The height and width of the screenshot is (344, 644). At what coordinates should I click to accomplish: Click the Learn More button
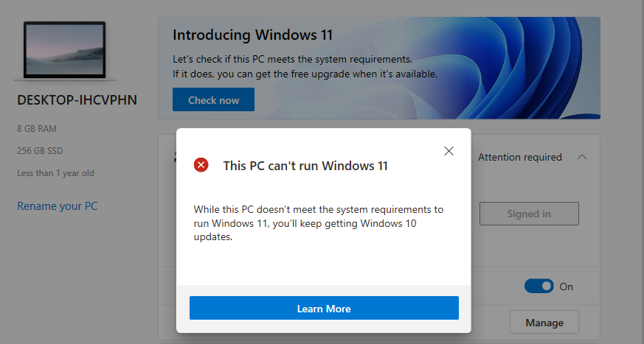coord(324,308)
